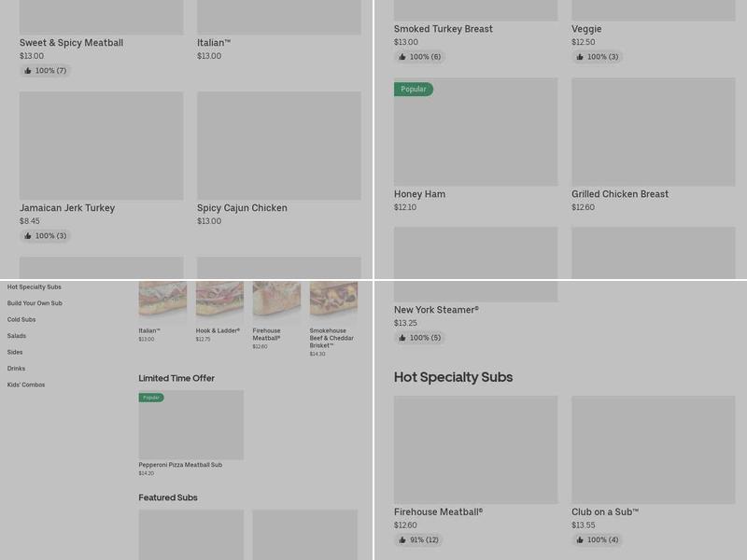Open Smokehouse Beef & Cheddar Brisket photo
Image resolution: width=747 pixels, height=560 pixels.
coord(333,301)
